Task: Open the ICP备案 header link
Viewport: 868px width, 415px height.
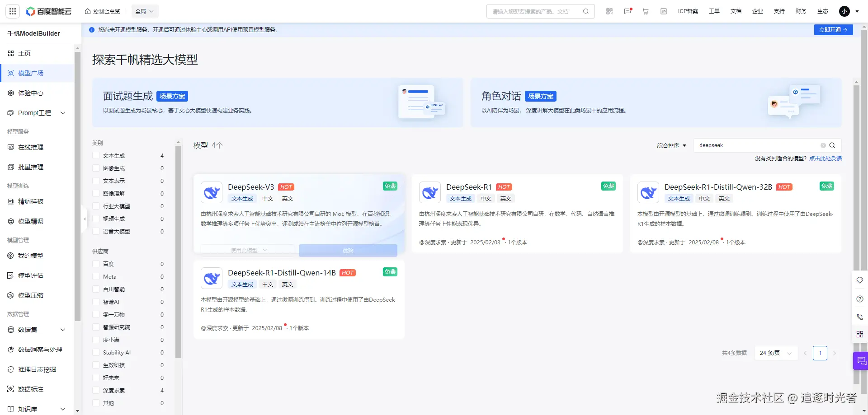Action: pyautogui.click(x=688, y=11)
